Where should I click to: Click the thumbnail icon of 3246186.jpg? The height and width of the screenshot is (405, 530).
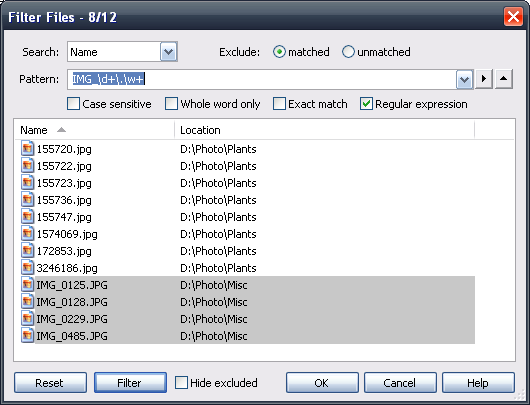click(27, 268)
